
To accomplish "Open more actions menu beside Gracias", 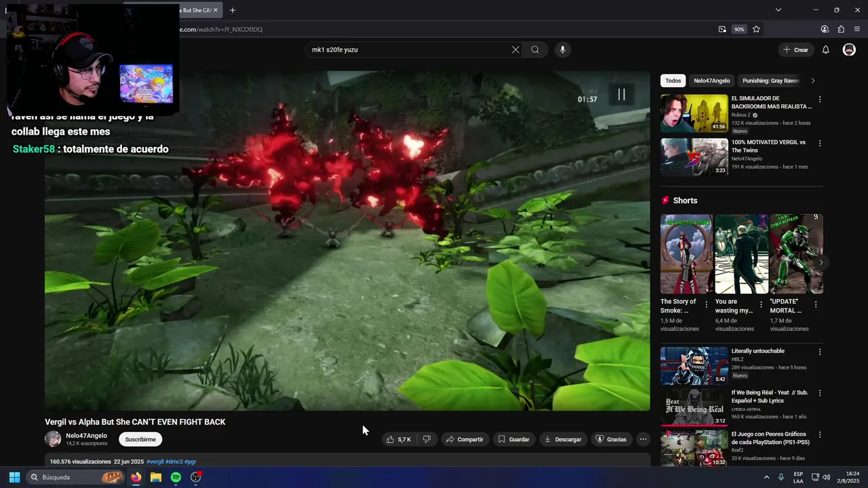I will [643, 439].
